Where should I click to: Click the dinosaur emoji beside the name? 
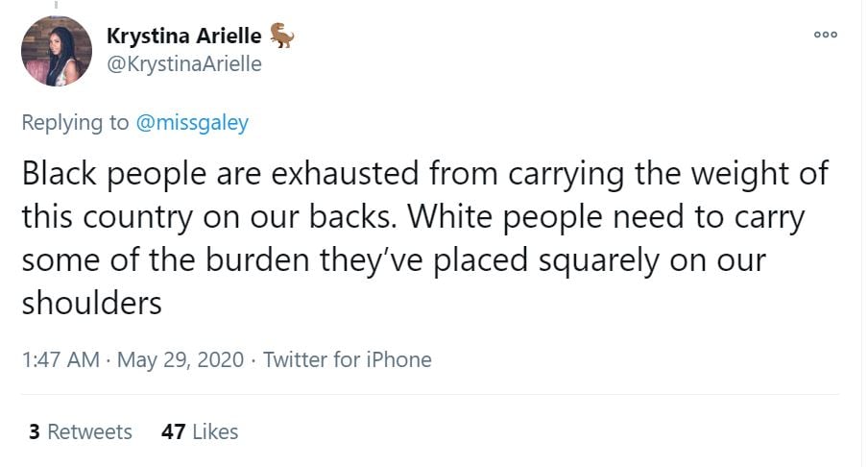tap(282, 37)
